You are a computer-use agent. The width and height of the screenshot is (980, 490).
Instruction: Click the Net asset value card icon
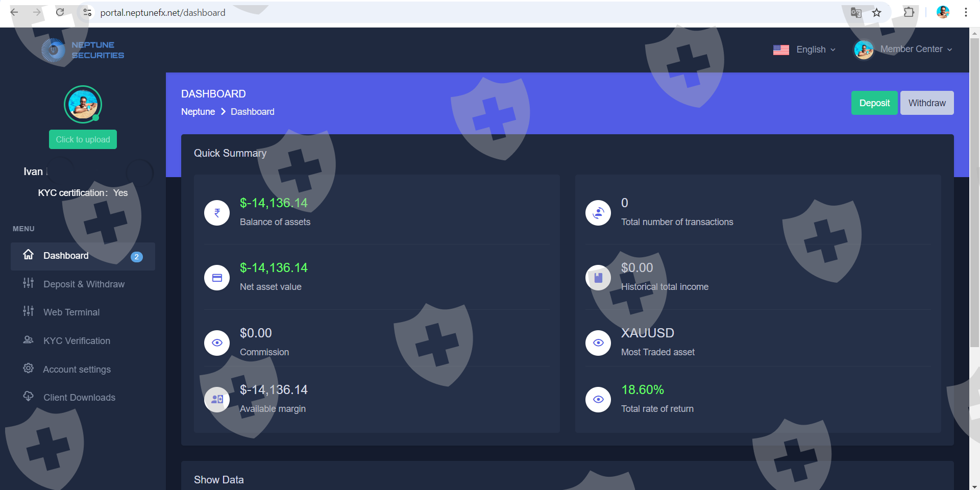tap(217, 278)
